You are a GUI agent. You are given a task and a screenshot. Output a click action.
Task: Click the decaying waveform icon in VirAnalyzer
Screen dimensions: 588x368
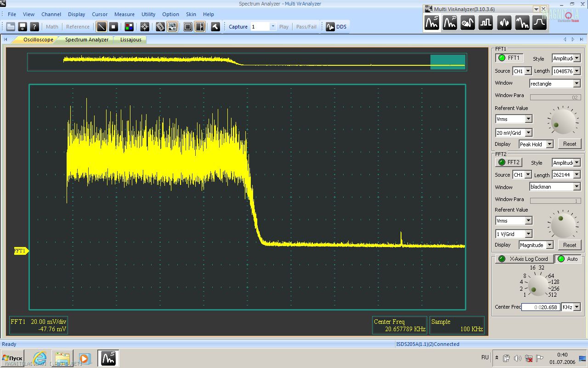(522, 23)
